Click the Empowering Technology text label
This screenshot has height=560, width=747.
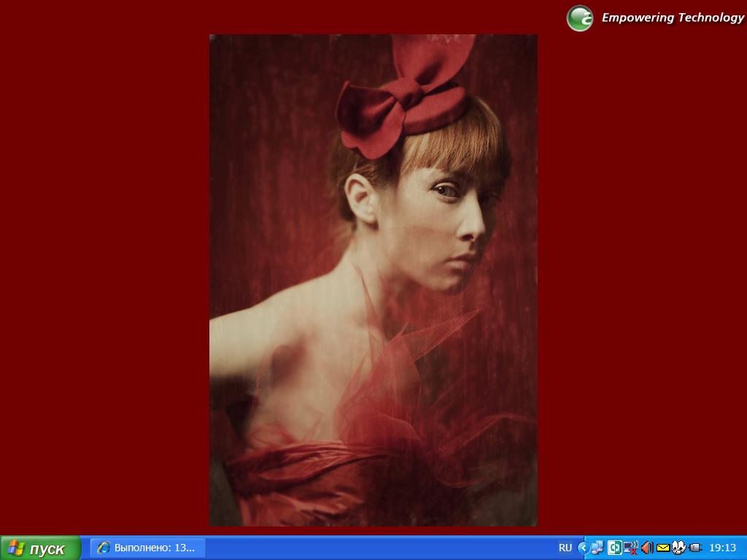click(x=673, y=18)
